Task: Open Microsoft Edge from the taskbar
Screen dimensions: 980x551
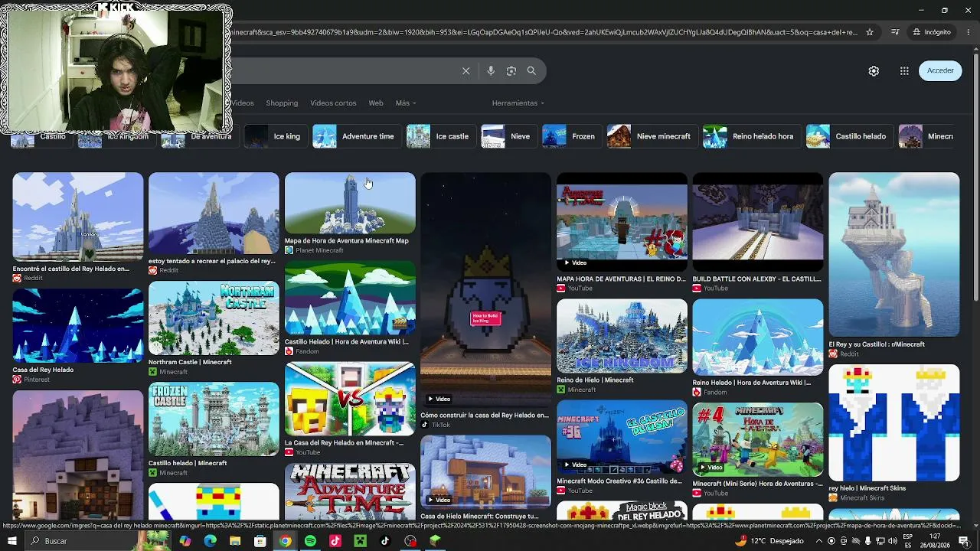Action: tap(210, 541)
